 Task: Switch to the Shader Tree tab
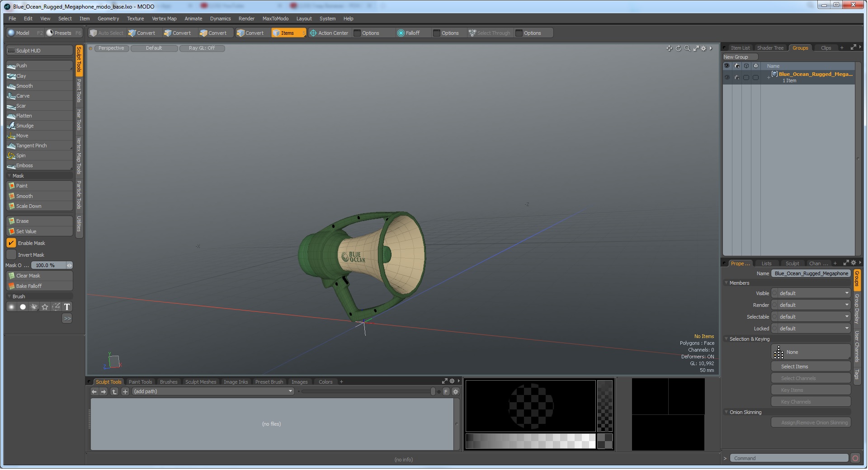coord(770,48)
